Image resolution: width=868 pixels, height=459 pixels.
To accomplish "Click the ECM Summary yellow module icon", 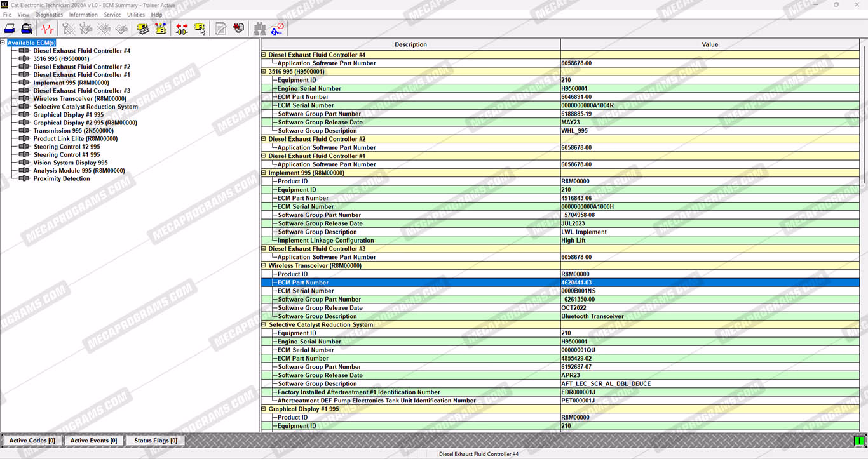I will click(x=143, y=29).
